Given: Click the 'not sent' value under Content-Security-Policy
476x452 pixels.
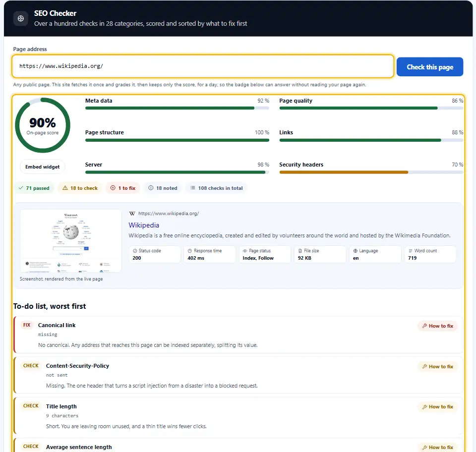Looking at the screenshot, I should coord(57,375).
